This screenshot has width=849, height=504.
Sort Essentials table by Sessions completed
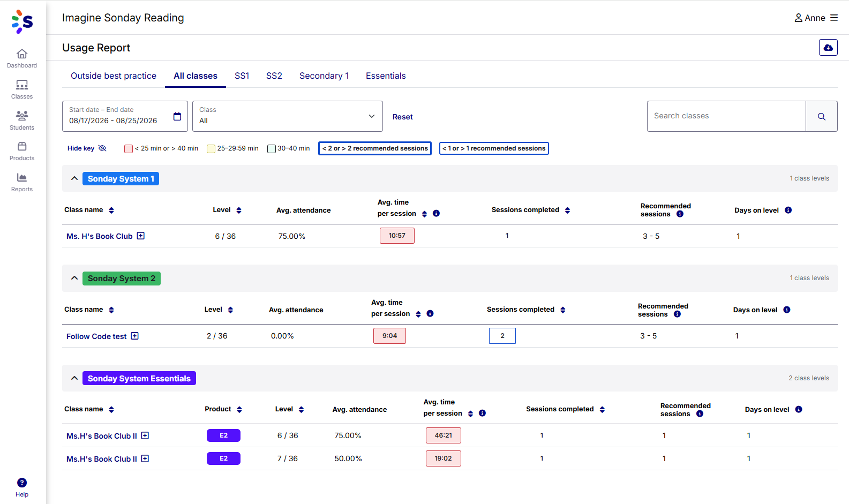coord(602,409)
